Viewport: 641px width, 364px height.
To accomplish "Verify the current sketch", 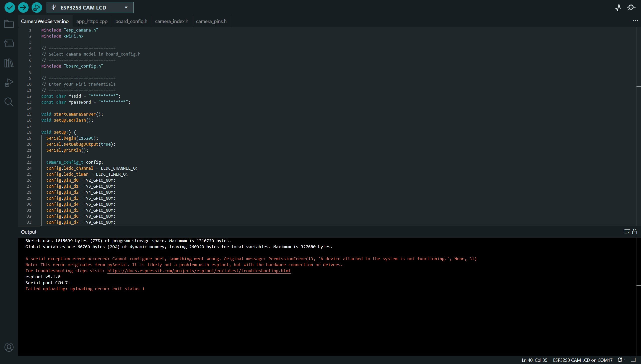I will [x=9, y=7].
